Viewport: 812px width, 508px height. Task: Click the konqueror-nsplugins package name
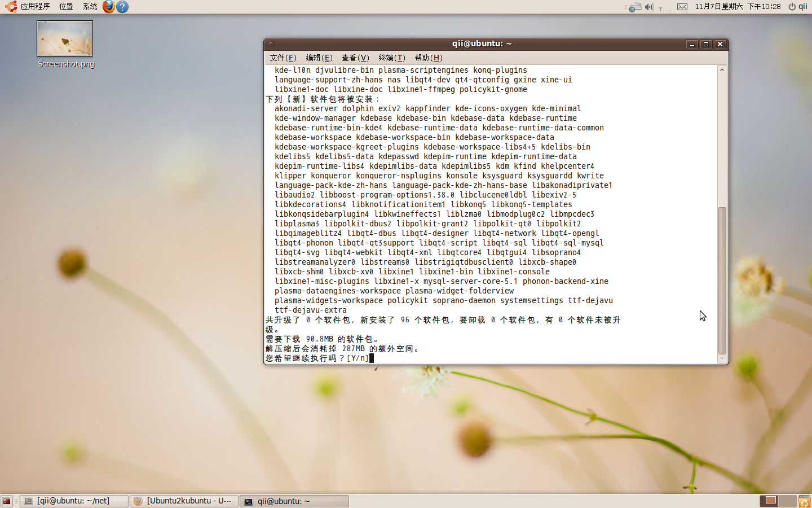click(x=399, y=176)
